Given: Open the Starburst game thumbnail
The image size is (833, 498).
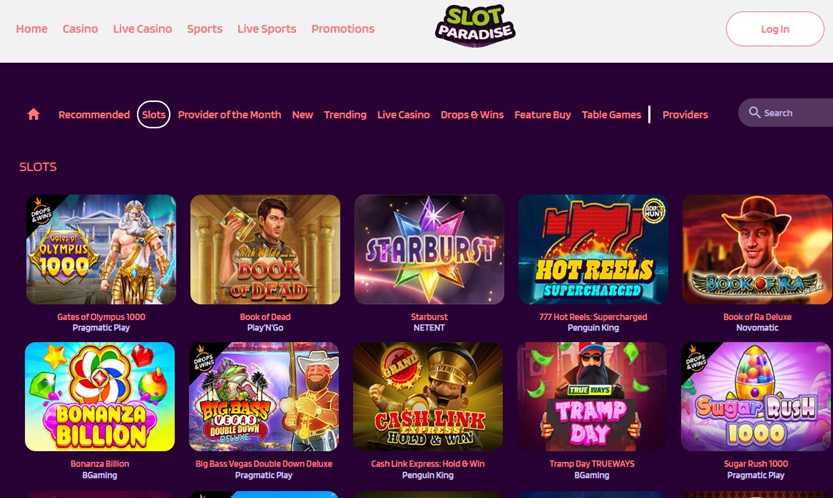Looking at the screenshot, I should (429, 249).
